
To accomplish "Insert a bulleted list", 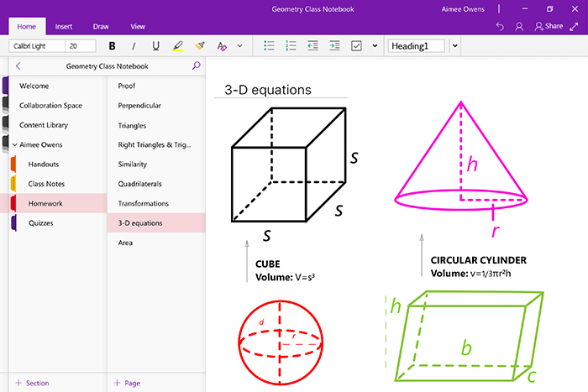I will [270, 46].
